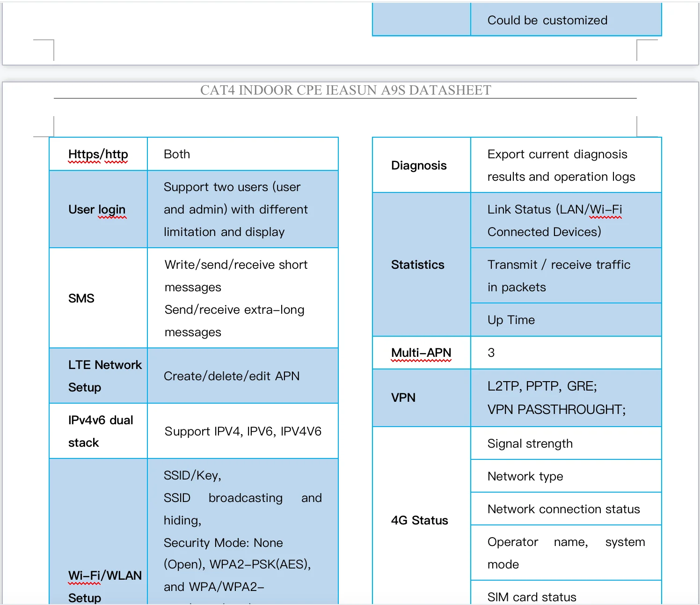Click the 'Https/http' table cell

click(x=98, y=154)
